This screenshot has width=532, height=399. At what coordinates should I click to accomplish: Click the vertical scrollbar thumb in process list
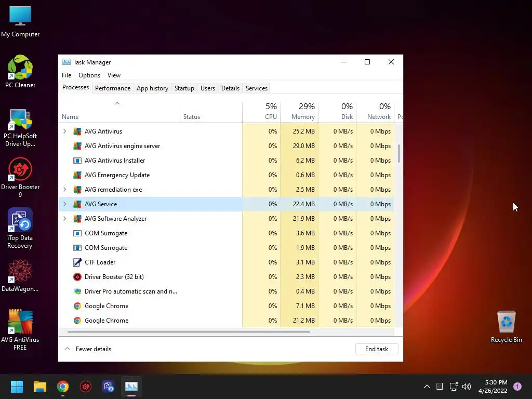click(x=399, y=153)
